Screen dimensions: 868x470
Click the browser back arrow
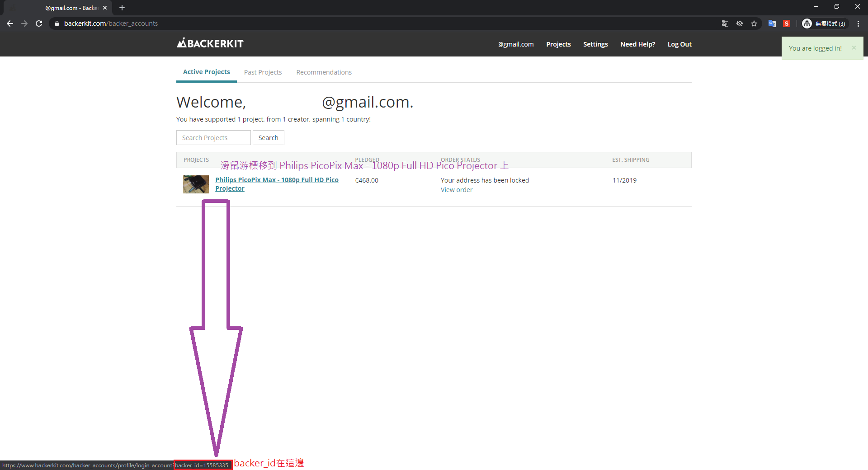coord(10,23)
